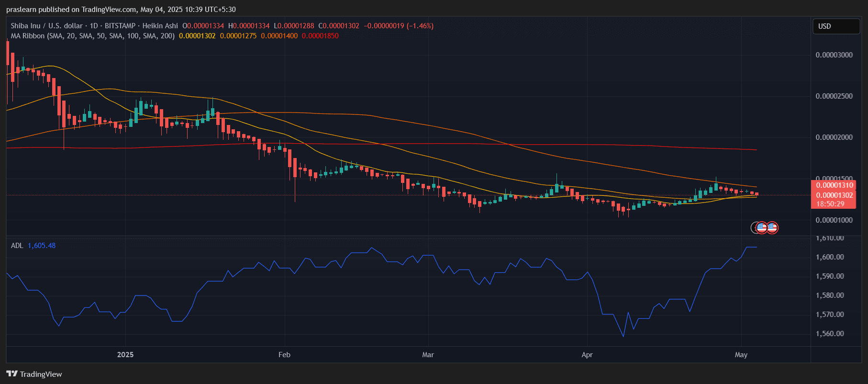Click the TradingView logo icon at bottom-left
Image resolution: width=868 pixels, height=384 pixels.
(x=12, y=374)
